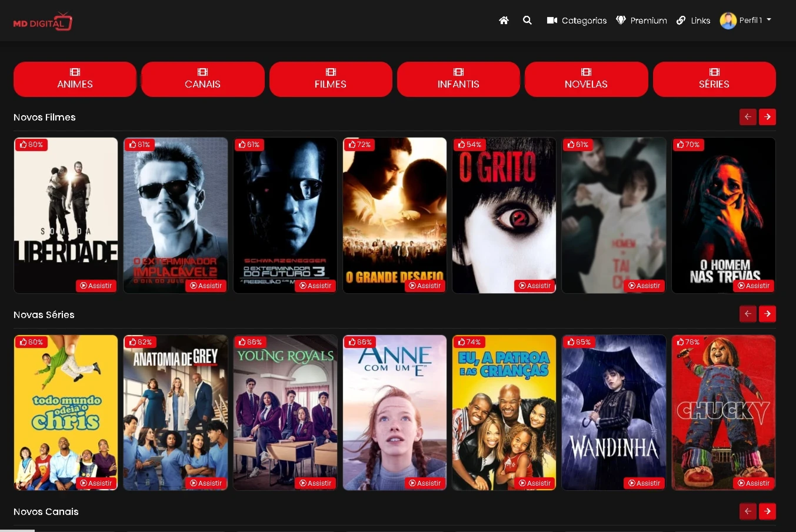Click Assistir on O Grande Desafio
Viewport: 796px width, 532px height.
coord(425,286)
